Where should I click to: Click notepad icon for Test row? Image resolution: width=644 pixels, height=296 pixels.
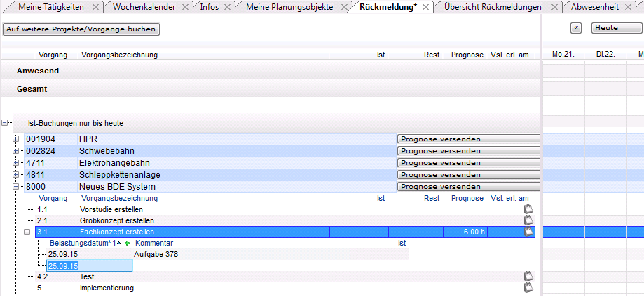pyautogui.click(x=529, y=276)
